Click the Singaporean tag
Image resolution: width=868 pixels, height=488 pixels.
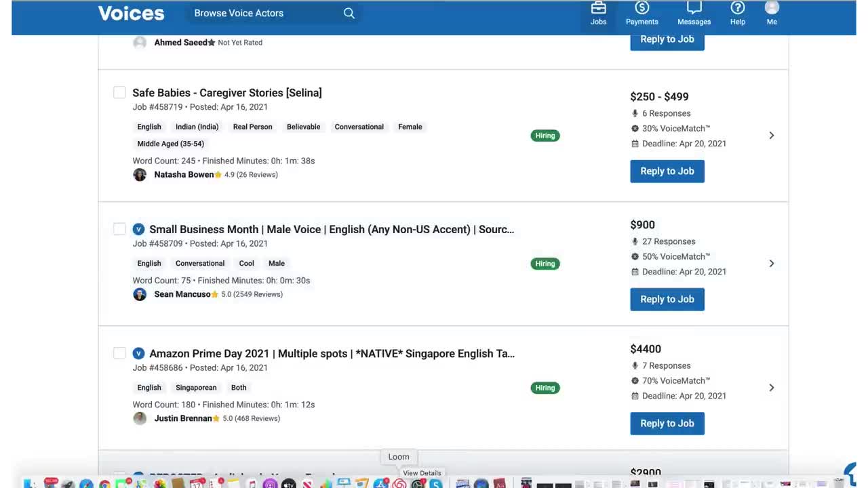(196, 388)
